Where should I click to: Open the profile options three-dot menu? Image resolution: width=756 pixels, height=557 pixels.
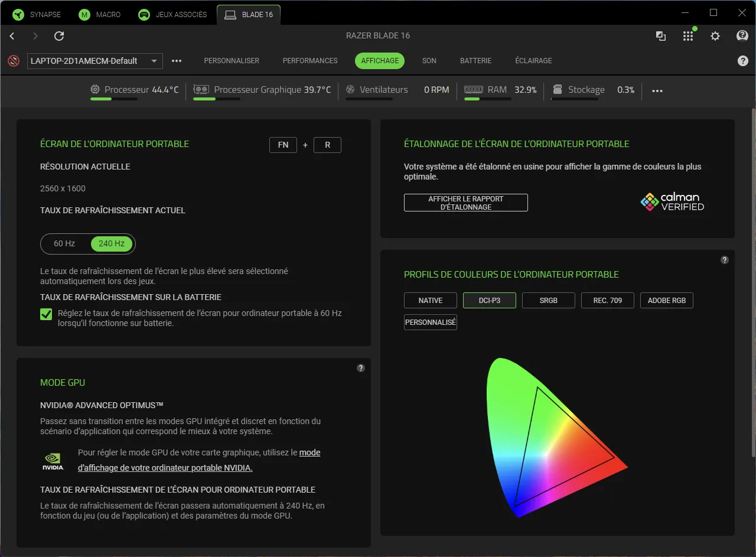(177, 61)
